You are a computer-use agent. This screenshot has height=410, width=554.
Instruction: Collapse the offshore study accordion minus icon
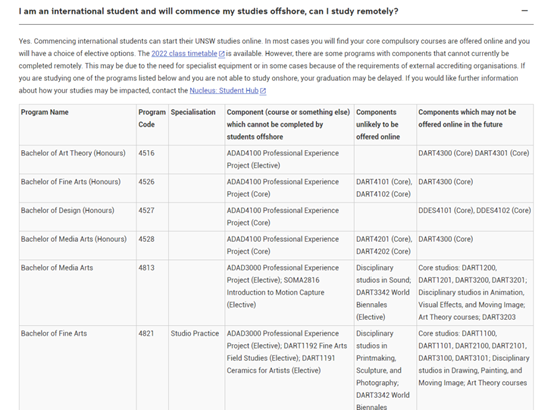(x=525, y=11)
